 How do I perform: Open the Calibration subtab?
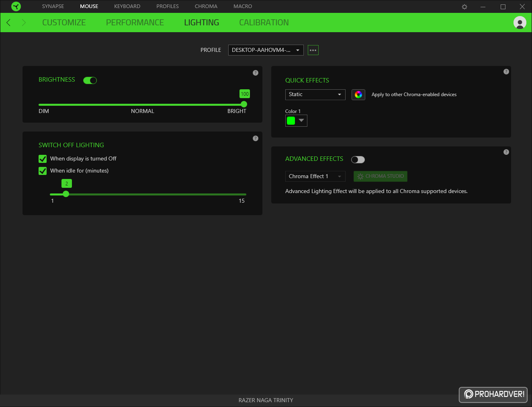[x=264, y=23]
